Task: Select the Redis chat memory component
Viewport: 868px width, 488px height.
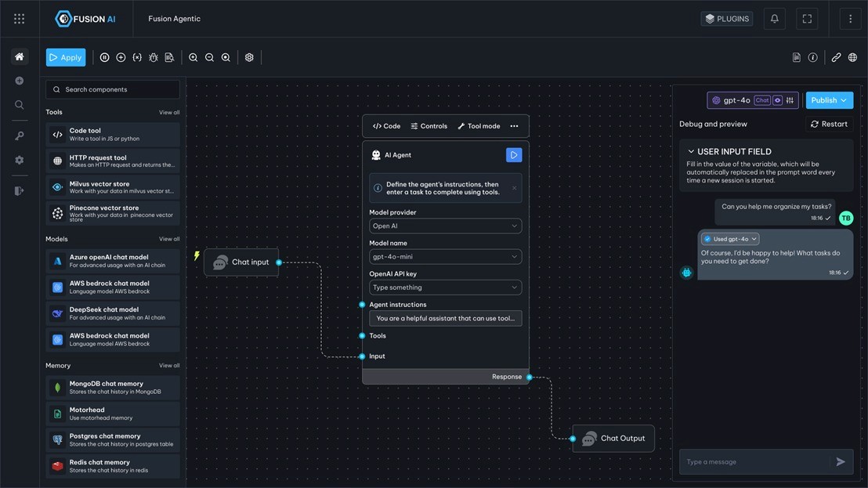Action: tap(113, 466)
